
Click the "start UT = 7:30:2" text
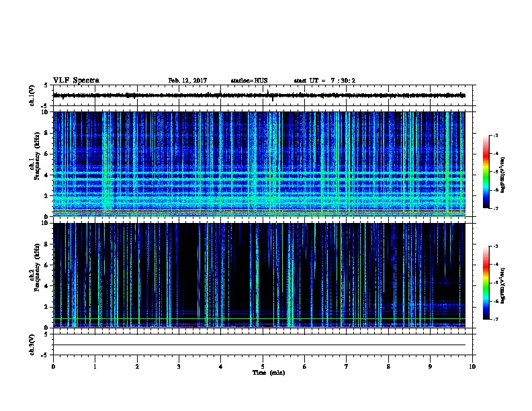click(x=324, y=81)
